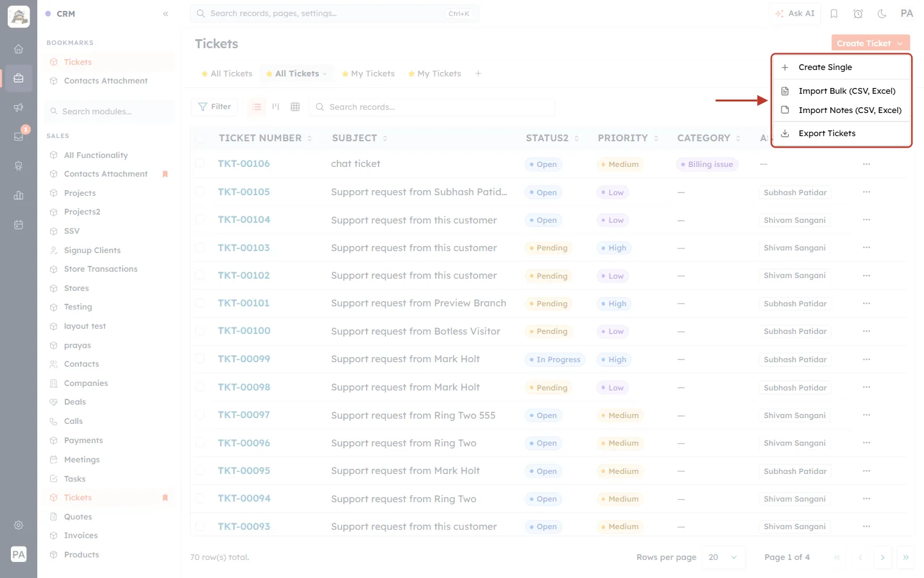This screenshot has width=924, height=578.
Task: Open row actions menu for TKT-00106
Action: [866, 164]
